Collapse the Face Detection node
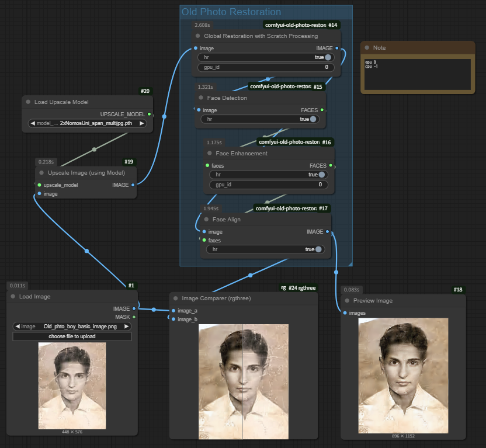The height and width of the screenshot is (448, 486). click(x=202, y=98)
